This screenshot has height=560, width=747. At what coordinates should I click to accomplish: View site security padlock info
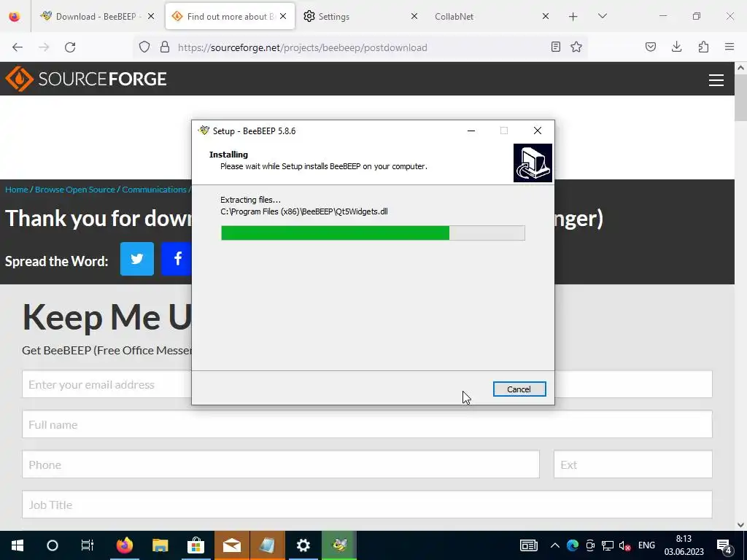pyautogui.click(x=165, y=47)
